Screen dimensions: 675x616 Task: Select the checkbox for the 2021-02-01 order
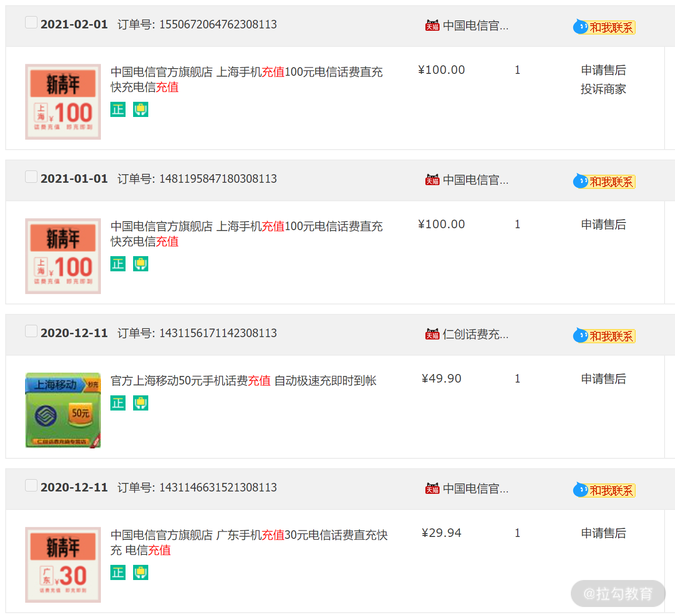pyautogui.click(x=31, y=22)
